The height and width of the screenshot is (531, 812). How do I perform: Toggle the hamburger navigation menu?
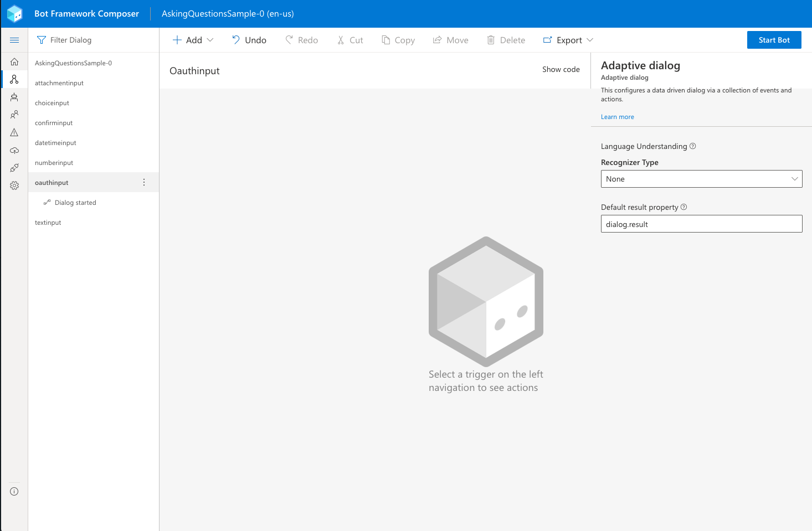[x=14, y=40]
